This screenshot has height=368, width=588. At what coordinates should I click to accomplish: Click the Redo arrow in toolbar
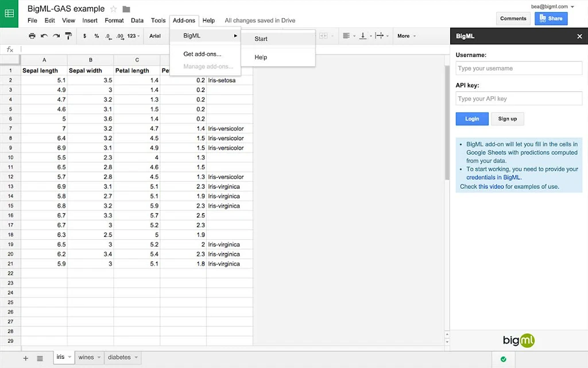click(56, 36)
